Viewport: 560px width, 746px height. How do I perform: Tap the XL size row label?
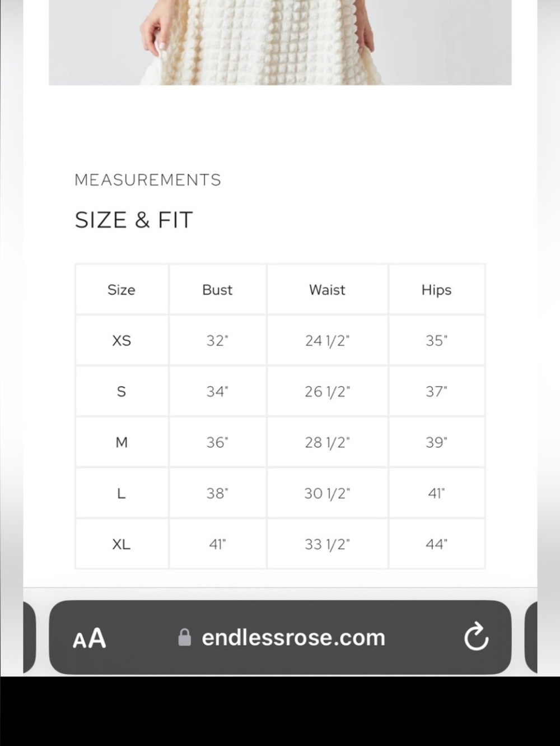click(x=122, y=544)
